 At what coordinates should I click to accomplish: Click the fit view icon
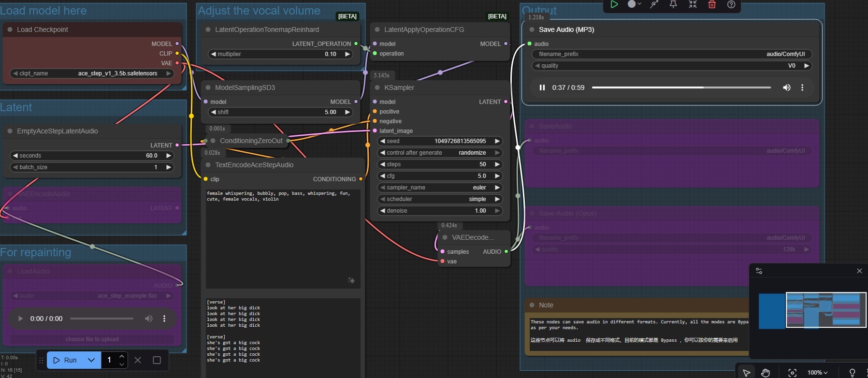tap(792, 372)
